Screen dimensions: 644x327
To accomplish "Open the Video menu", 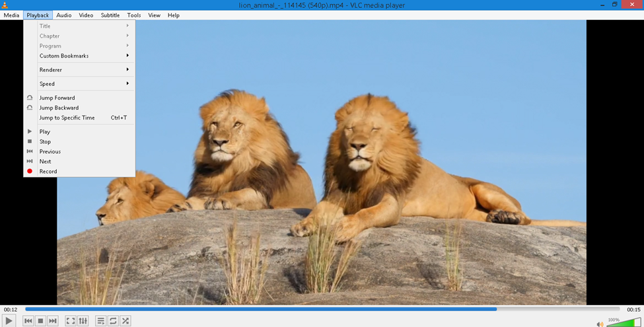I will click(x=86, y=15).
